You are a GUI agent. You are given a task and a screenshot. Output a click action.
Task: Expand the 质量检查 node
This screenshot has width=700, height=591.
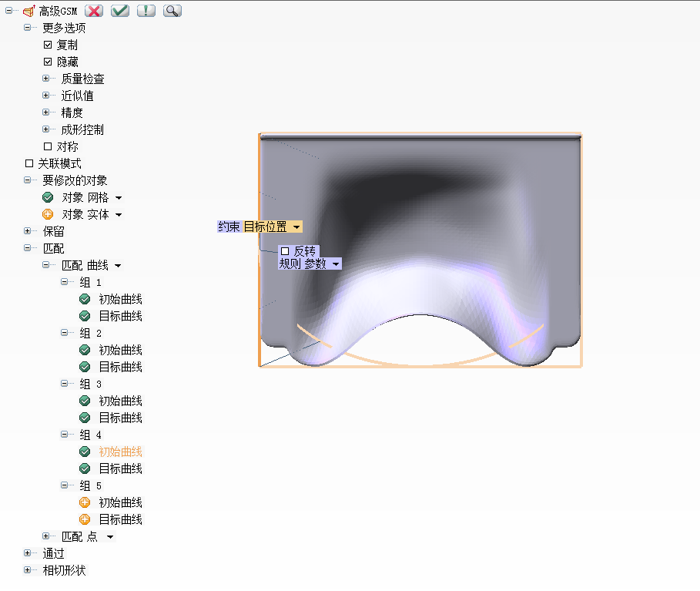pos(46,79)
